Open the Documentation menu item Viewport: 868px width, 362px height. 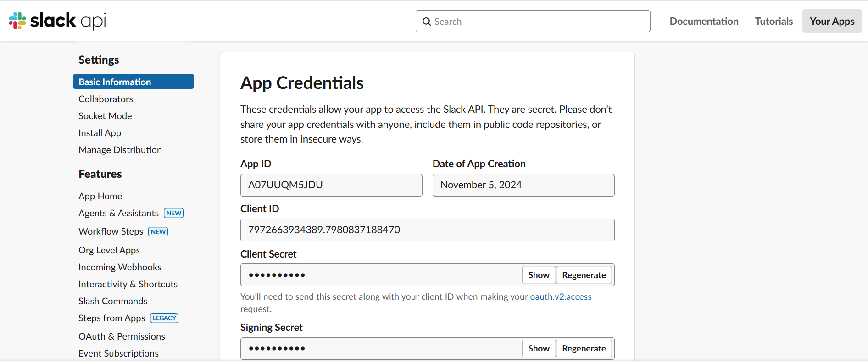click(704, 22)
